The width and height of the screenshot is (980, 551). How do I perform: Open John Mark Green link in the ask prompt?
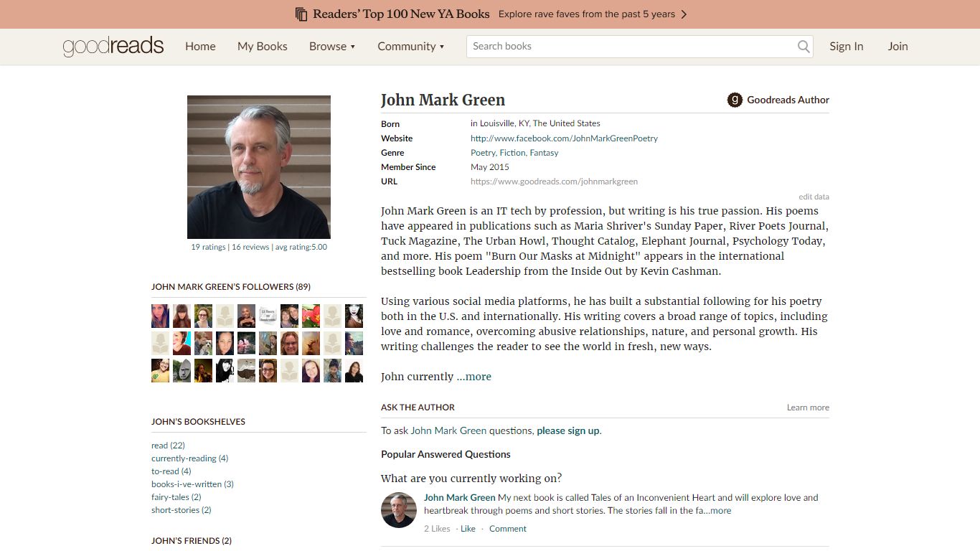coord(448,430)
